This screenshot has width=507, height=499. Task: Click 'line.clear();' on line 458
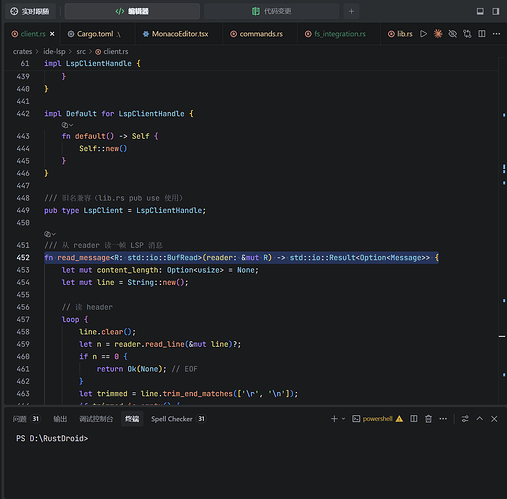[x=107, y=332]
